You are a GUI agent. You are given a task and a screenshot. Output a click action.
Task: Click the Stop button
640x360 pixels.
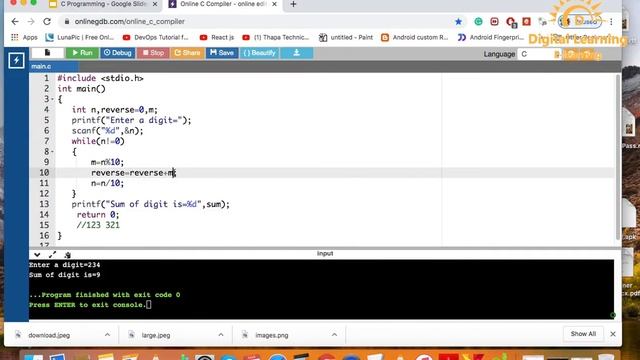click(153, 53)
